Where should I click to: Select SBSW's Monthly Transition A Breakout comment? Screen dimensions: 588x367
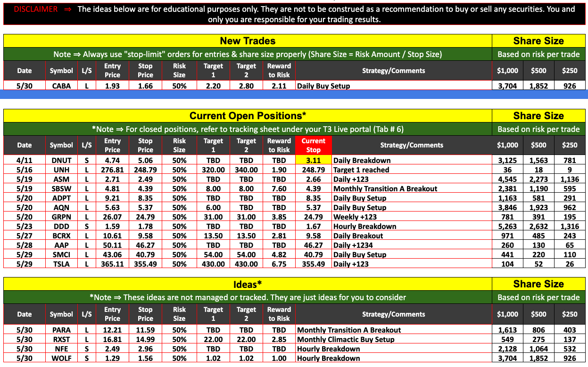point(385,189)
